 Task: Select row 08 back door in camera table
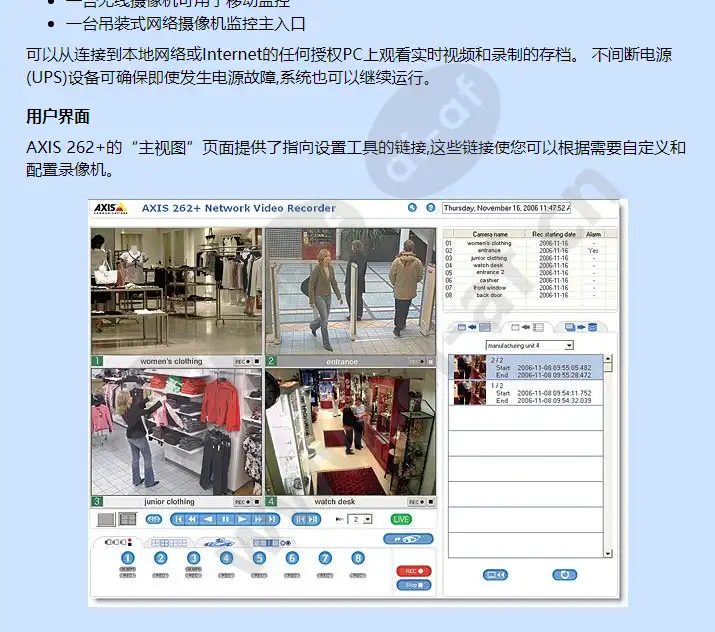529,295
